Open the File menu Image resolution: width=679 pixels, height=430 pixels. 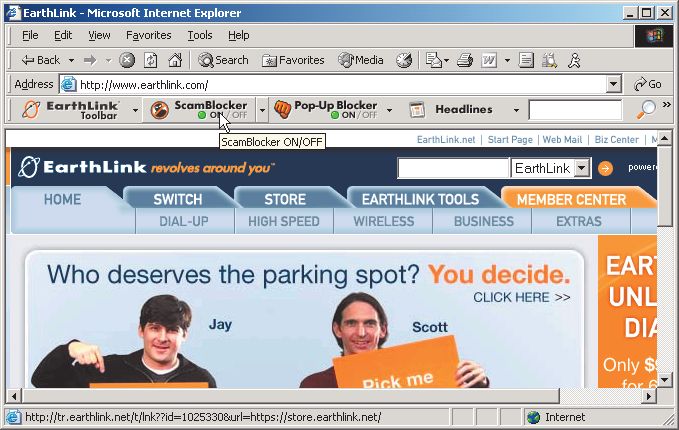pyautogui.click(x=30, y=35)
